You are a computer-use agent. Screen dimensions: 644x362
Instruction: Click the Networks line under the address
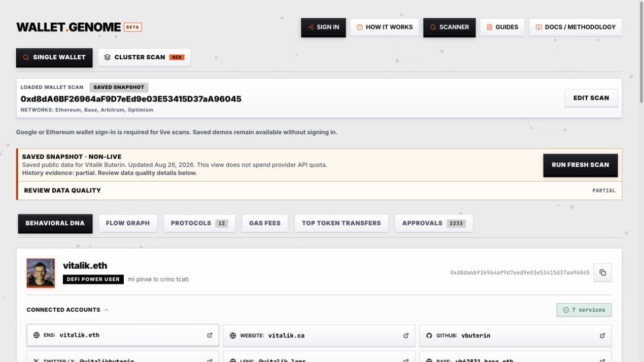pos(87,110)
